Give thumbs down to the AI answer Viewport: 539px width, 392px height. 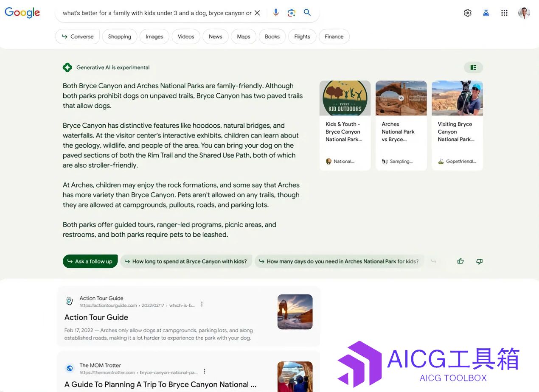[480, 261]
